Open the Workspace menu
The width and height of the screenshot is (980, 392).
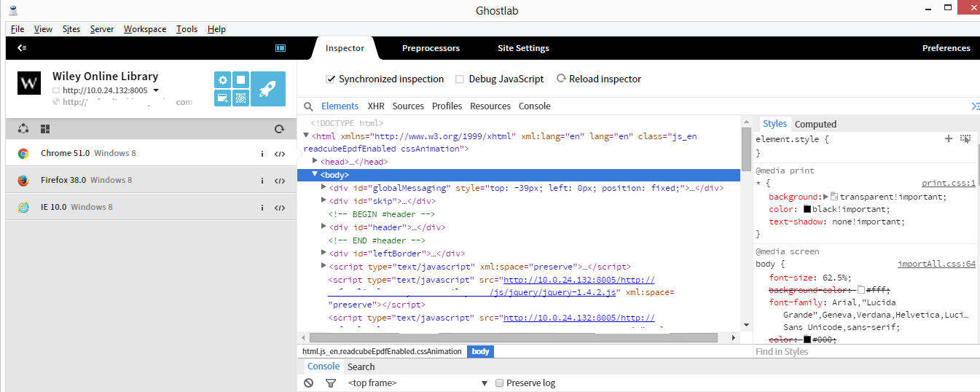click(145, 29)
